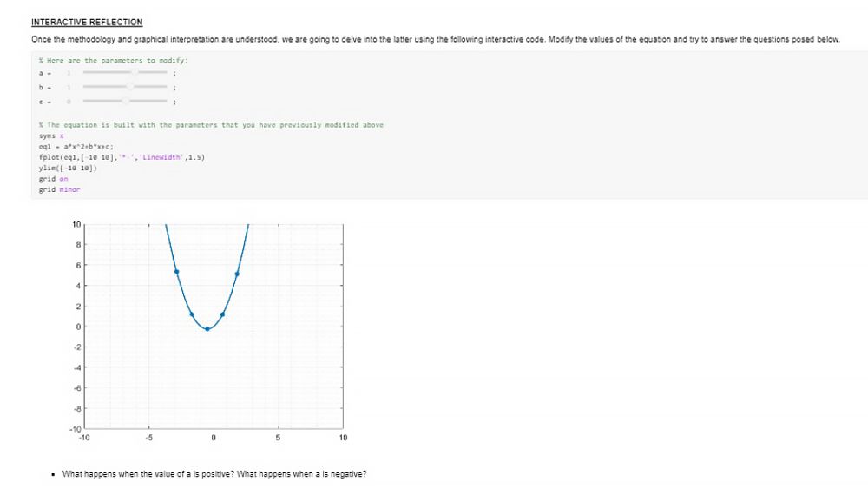
Task: Click the 'syms x' code line
Action: coord(51,135)
